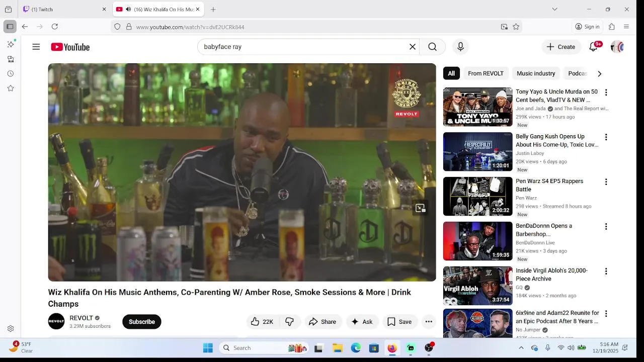Open options for Virgil Abloh video

tap(606, 271)
